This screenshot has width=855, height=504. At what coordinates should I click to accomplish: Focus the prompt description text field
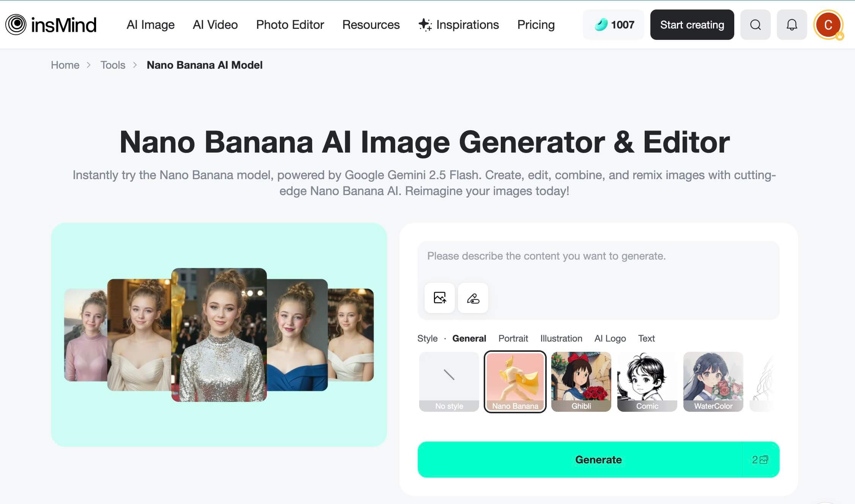tap(598, 262)
